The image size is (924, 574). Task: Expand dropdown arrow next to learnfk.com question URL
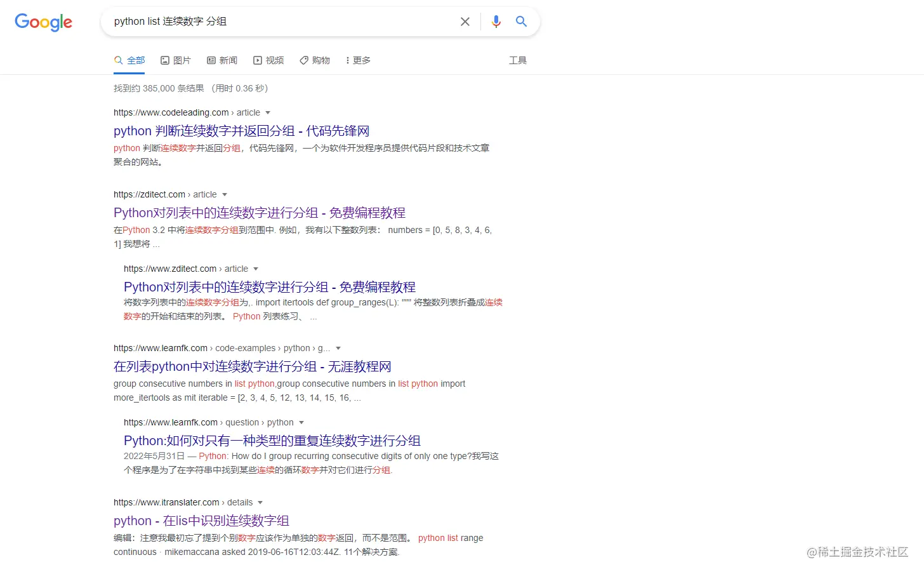[301, 423]
